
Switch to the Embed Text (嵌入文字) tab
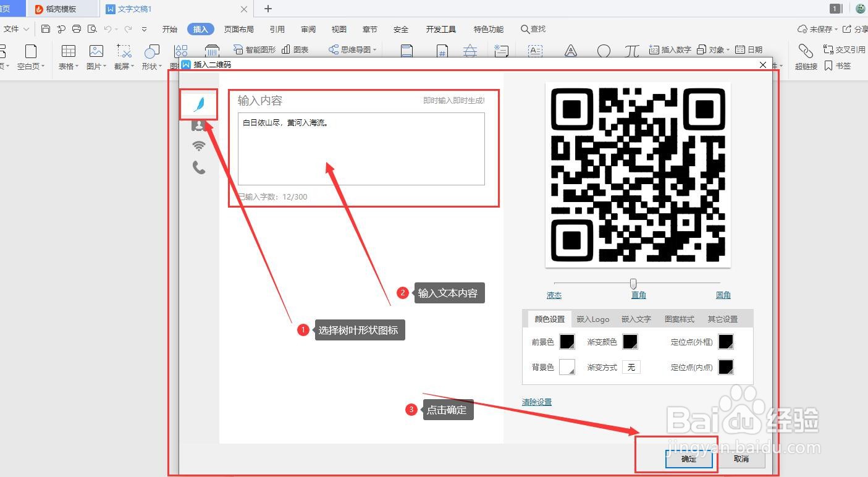click(636, 319)
